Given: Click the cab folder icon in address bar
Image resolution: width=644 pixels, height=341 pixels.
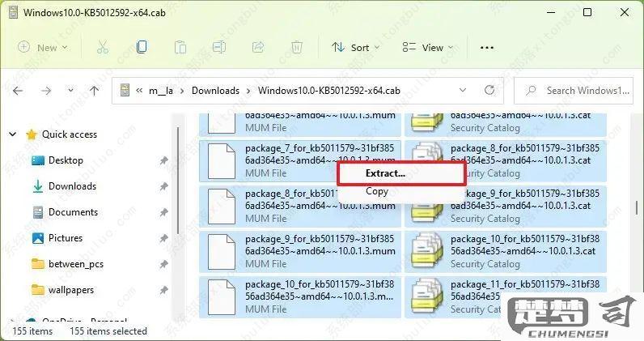Looking at the screenshot, I should click(x=125, y=90).
